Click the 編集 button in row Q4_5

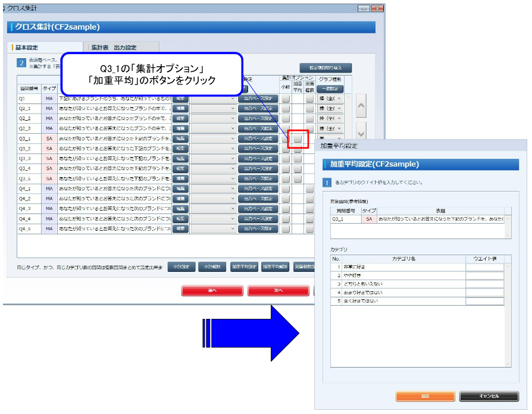tap(180, 229)
